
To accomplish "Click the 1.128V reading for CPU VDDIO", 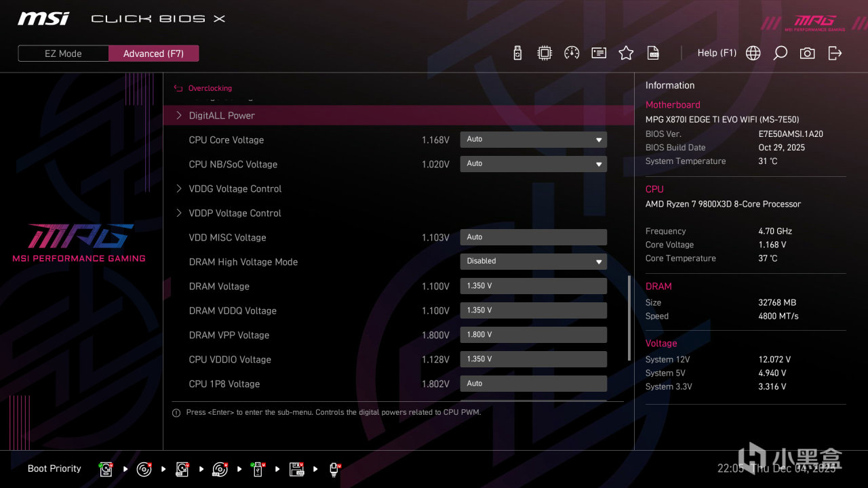I will [435, 360].
